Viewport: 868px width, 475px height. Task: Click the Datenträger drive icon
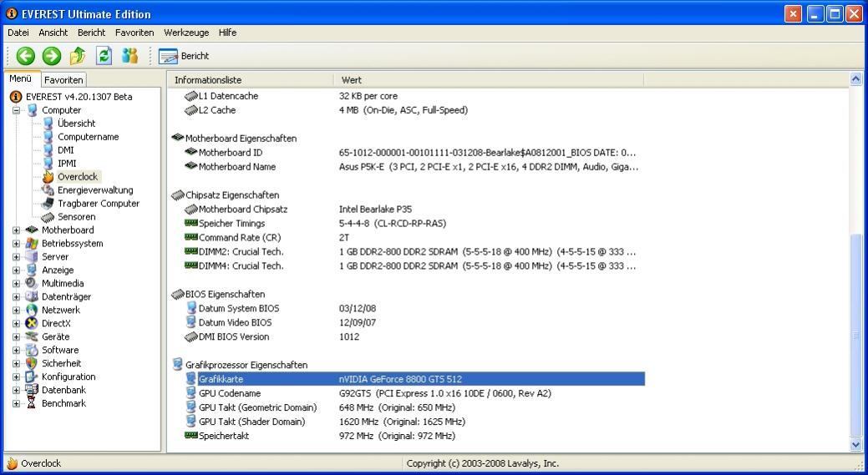(x=32, y=296)
